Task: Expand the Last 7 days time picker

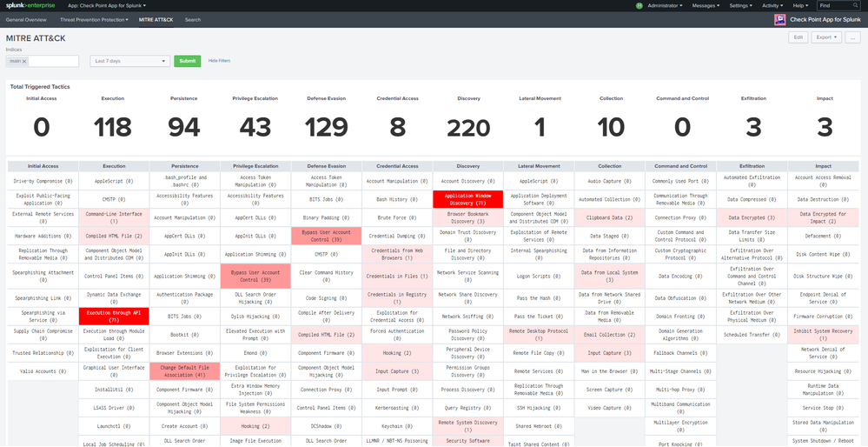Action: click(x=130, y=61)
